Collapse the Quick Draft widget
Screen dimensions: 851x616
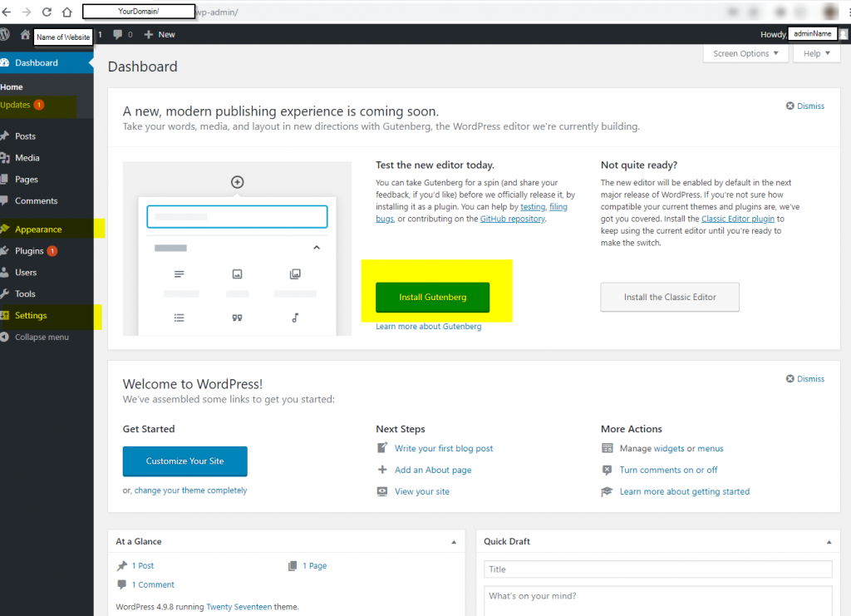(x=829, y=542)
